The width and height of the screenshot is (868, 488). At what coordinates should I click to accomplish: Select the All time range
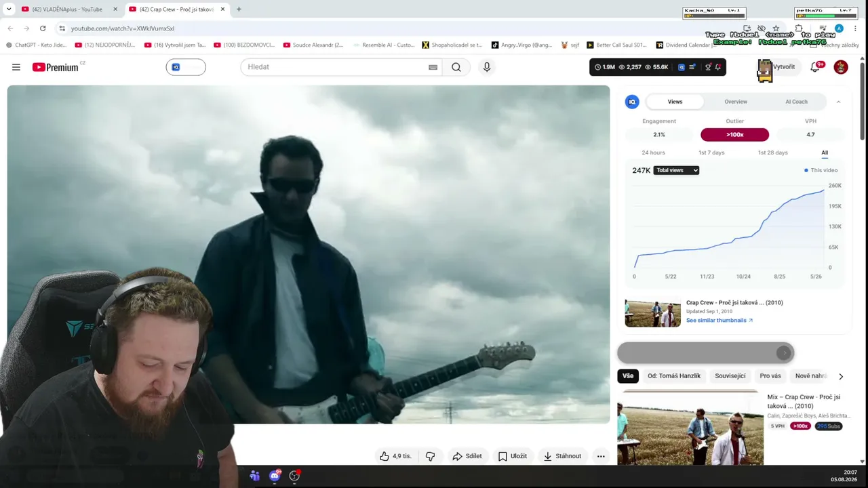click(825, 152)
